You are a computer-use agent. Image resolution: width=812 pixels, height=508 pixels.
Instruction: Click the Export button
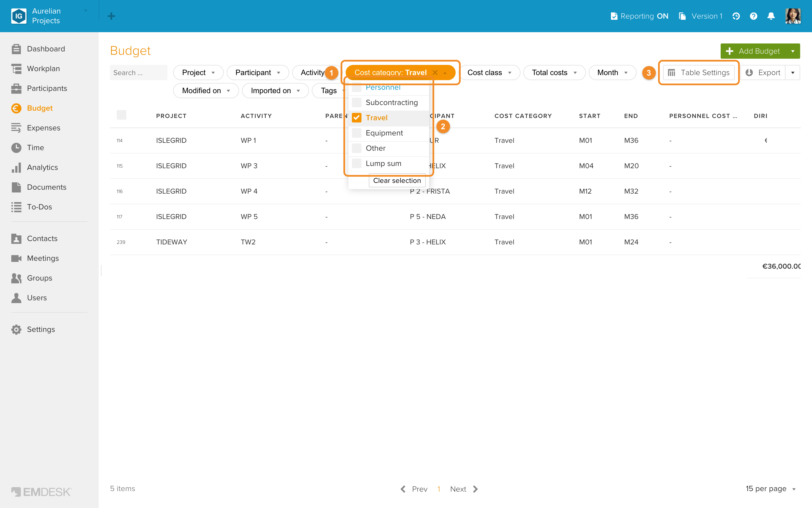(x=763, y=73)
